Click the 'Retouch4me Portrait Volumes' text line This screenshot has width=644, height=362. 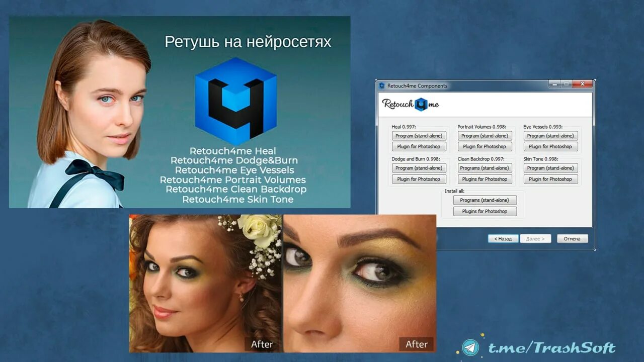point(233,179)
